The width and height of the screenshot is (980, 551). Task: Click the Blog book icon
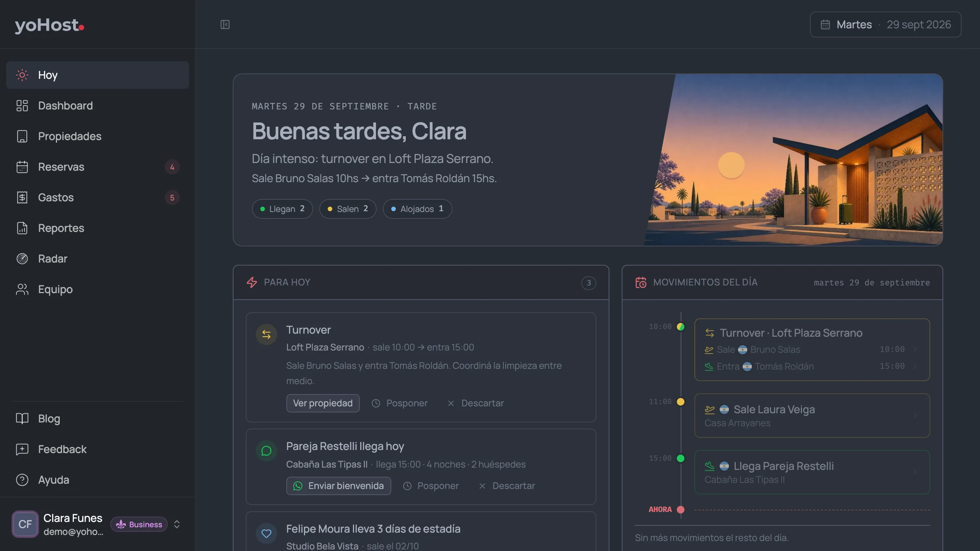tap(22, 419)
